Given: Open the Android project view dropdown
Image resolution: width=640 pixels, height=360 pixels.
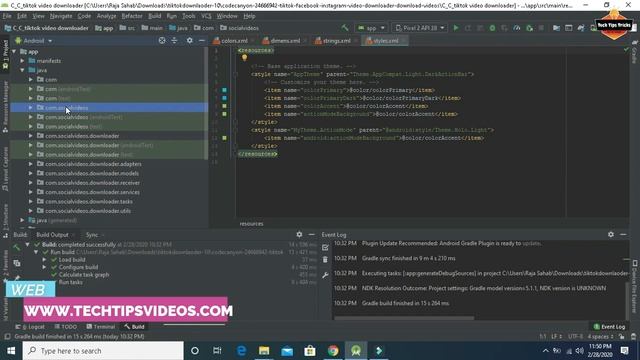Looking at the screenshot, I should point(34,41).
